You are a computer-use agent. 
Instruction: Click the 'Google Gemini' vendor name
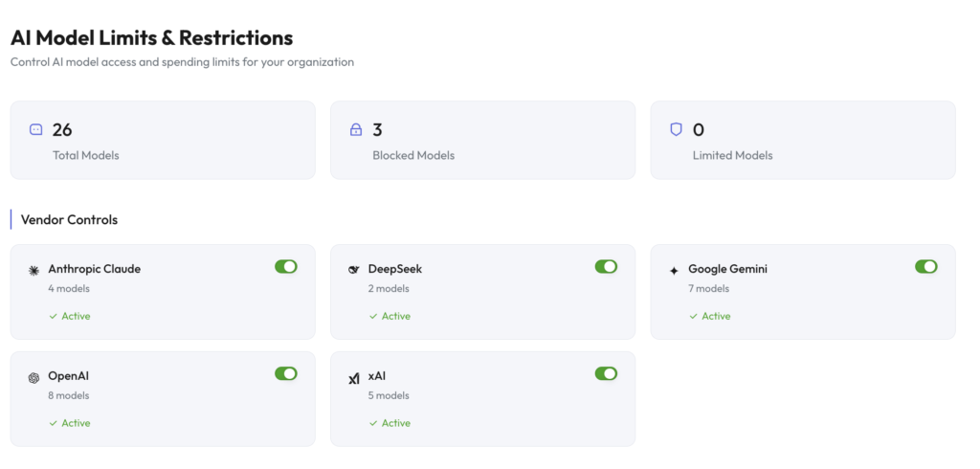pos(727,270)
